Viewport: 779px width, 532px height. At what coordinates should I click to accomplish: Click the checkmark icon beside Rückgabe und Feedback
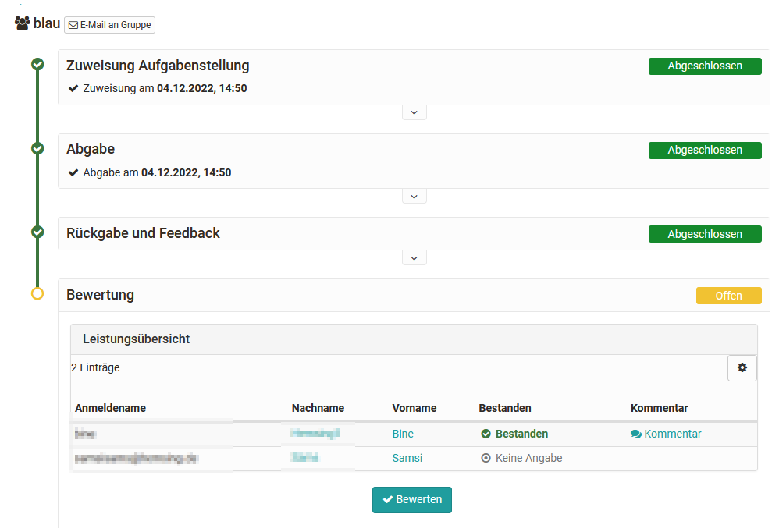coord(37,232)
